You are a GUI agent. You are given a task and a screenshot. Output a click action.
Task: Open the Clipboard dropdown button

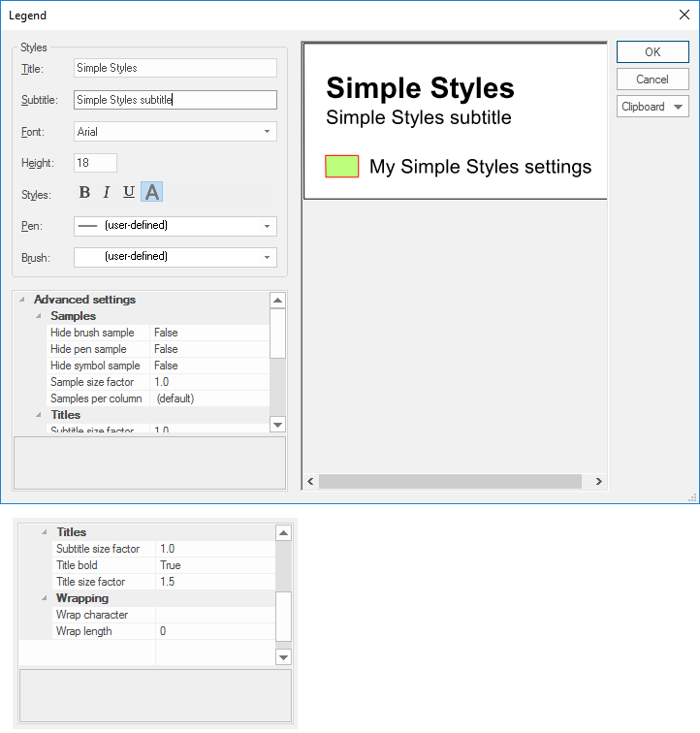[652, 107]
